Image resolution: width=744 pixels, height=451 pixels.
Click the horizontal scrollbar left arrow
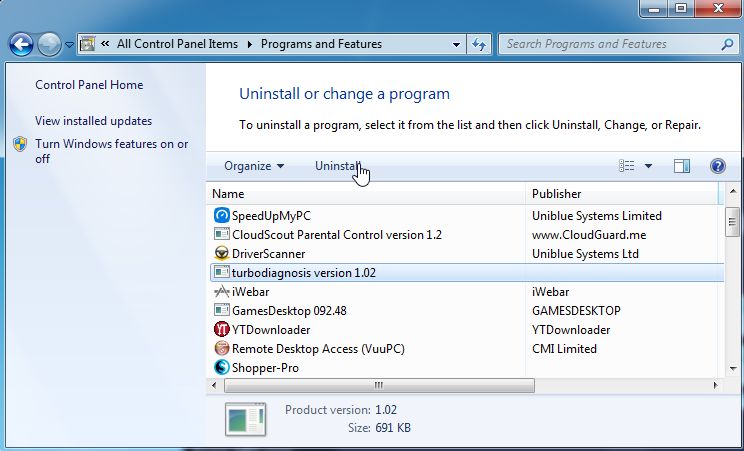point(214,385)
